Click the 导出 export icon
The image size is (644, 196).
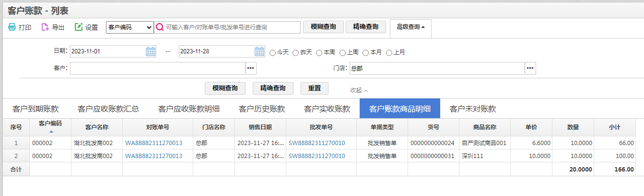click(45, 27)
